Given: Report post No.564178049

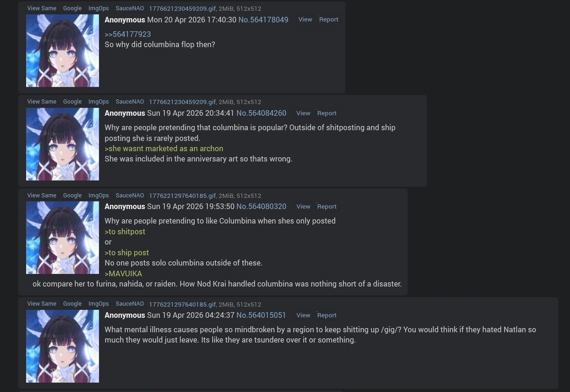Looking at the screenshot, I should tap(328, 19).
